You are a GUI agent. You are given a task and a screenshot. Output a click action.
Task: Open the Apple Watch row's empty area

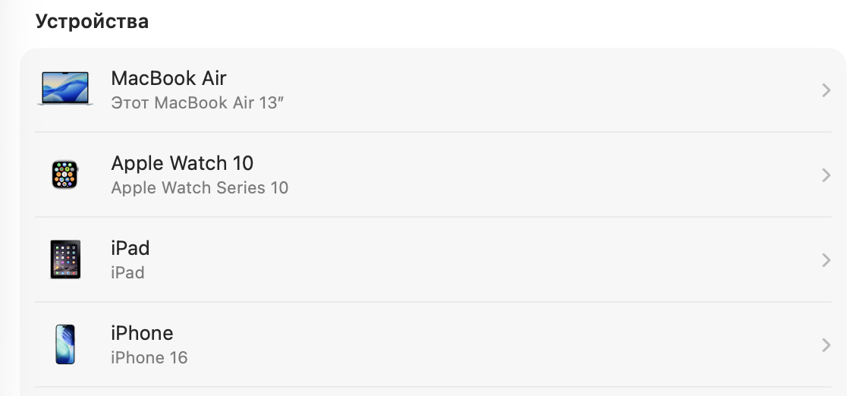tap(531, 175)
